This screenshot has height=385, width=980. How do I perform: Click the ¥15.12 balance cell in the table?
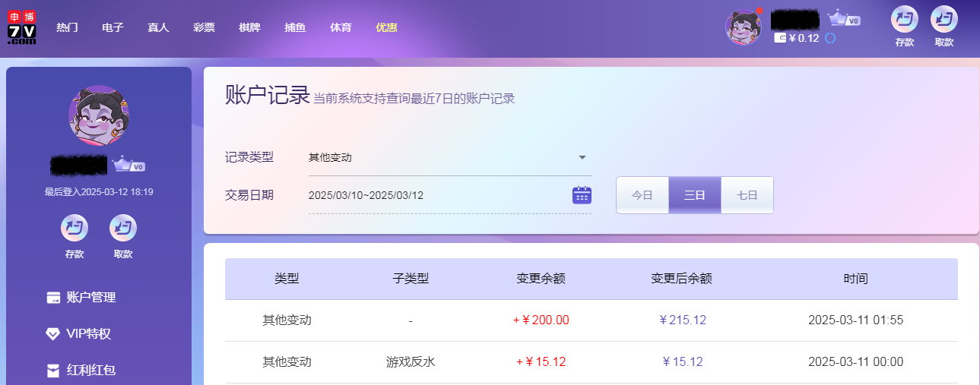(682, 362)
